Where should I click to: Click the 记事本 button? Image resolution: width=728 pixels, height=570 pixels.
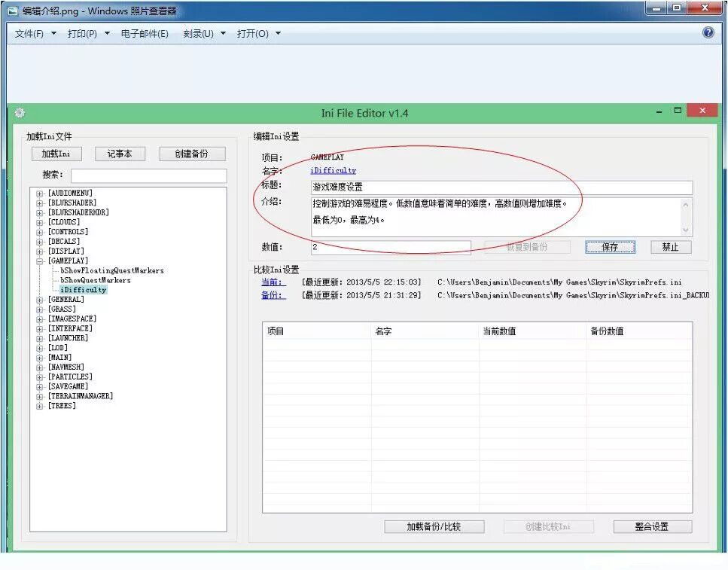(120, 154)
